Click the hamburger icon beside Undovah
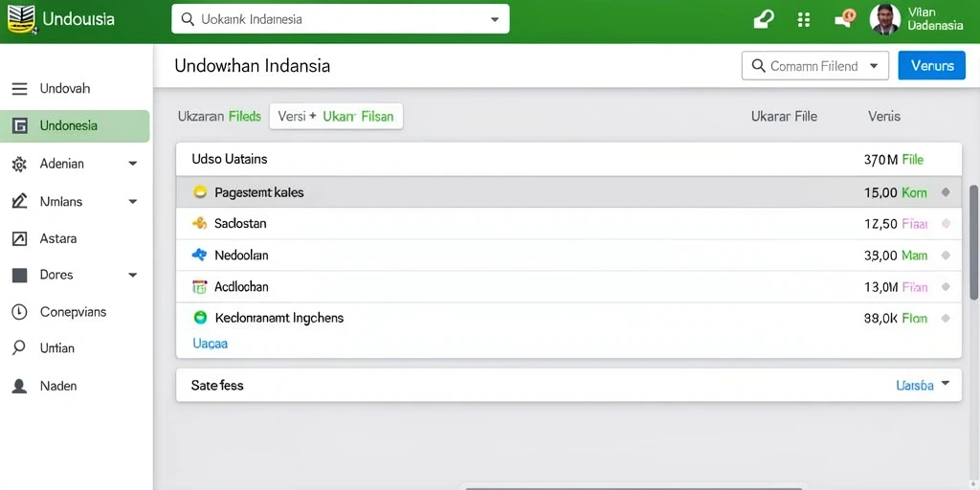 19,89
